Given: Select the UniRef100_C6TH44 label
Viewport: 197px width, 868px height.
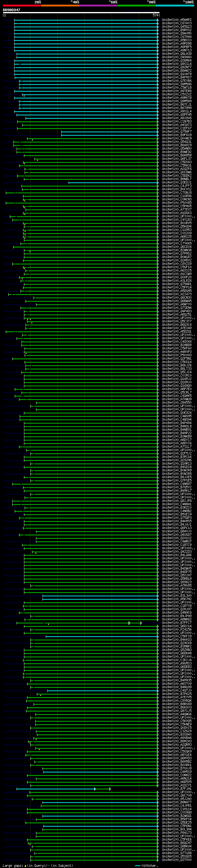Looking at the screenshot, I should pyautogui.click(x=177, y=37).
